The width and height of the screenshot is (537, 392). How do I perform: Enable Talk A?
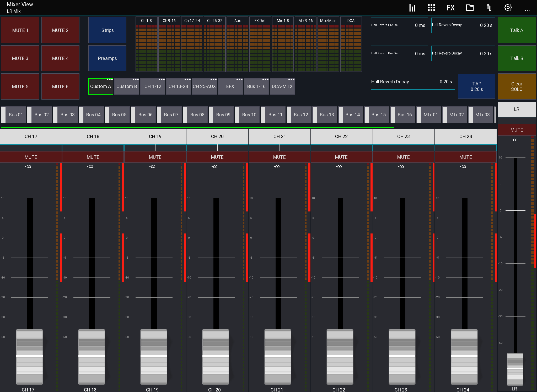[516, 30]
